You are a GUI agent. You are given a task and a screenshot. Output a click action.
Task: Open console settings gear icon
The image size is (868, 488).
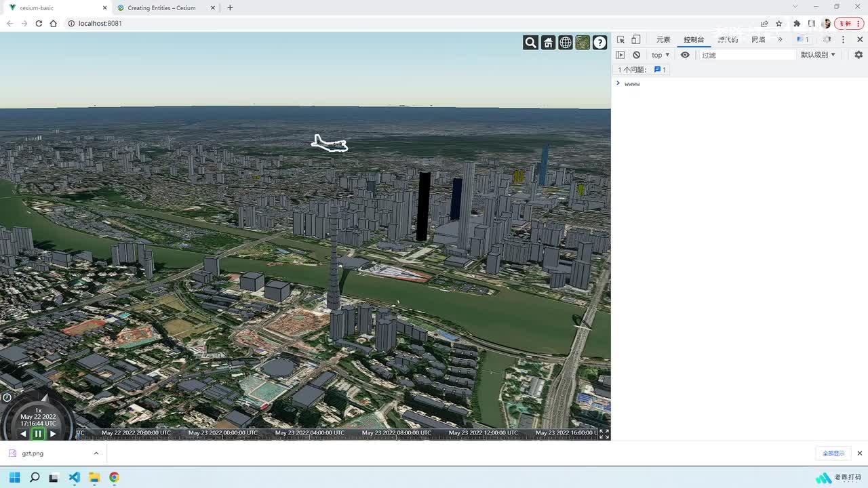point(859,55)
